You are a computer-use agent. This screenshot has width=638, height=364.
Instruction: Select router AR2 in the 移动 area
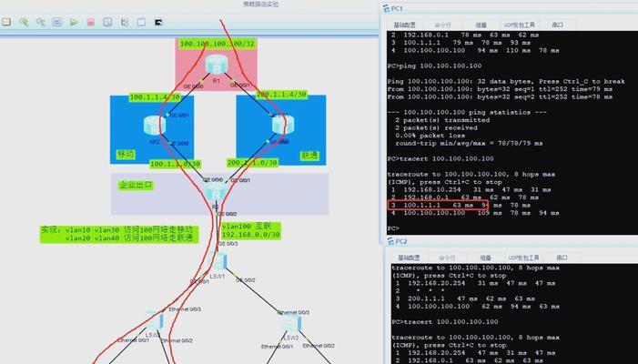click(x=155, y=126)
